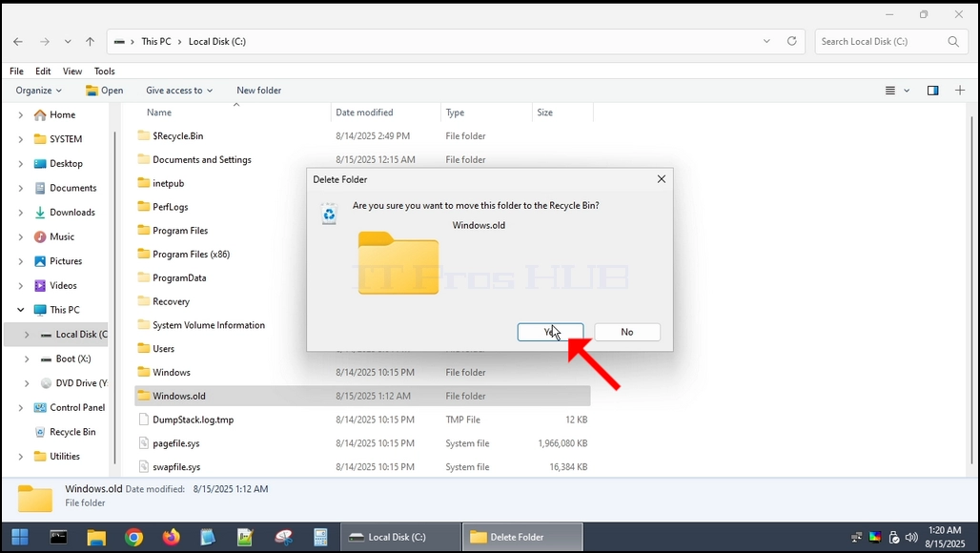Sort by Date modified column

(x=364, y=113)
